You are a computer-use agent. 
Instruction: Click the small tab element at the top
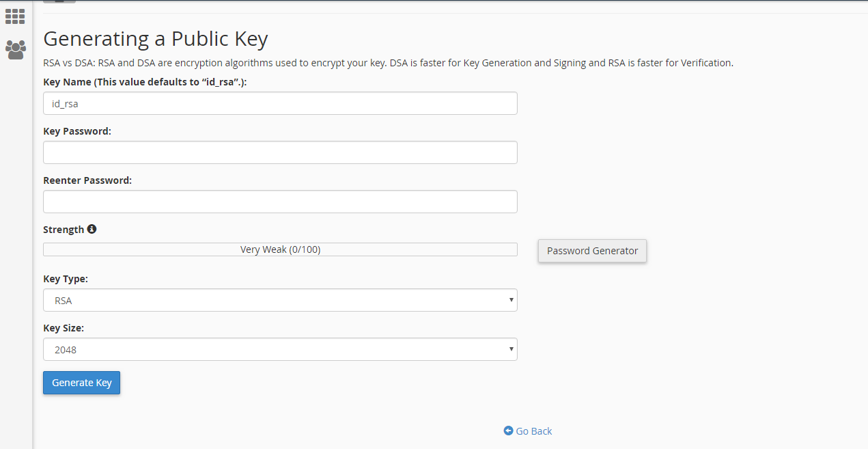tap(58, 1)
